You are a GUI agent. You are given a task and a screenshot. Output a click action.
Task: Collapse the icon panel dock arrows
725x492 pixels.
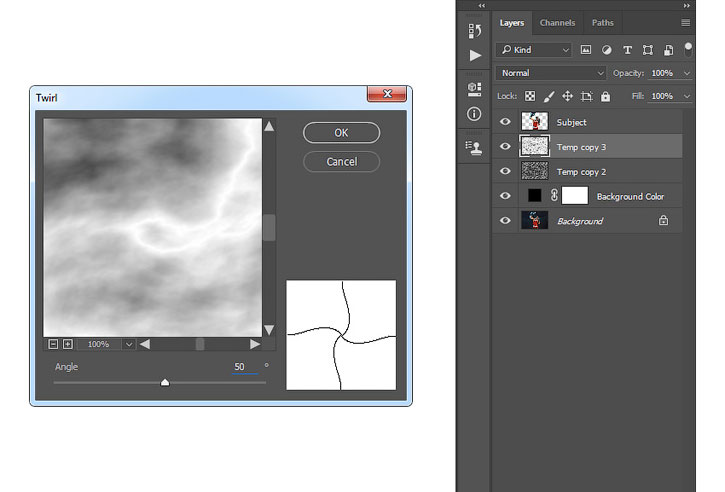coord(482,6)
